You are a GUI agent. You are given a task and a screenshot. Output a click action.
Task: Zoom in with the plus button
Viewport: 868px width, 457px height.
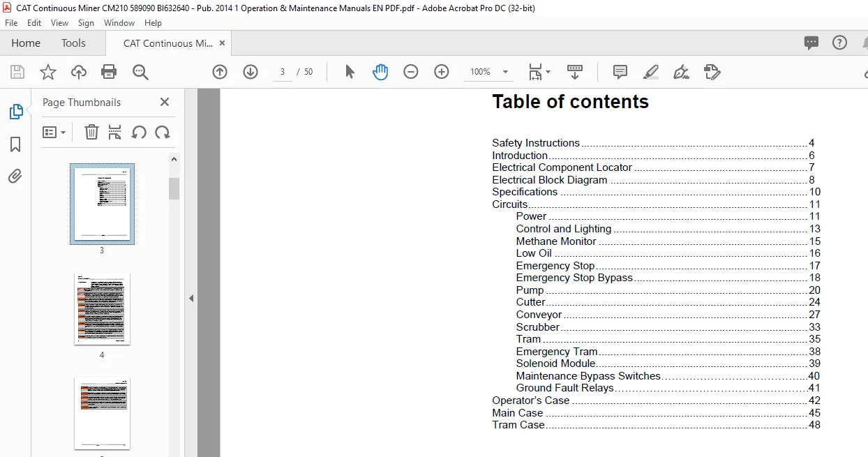tap(442, 72)
